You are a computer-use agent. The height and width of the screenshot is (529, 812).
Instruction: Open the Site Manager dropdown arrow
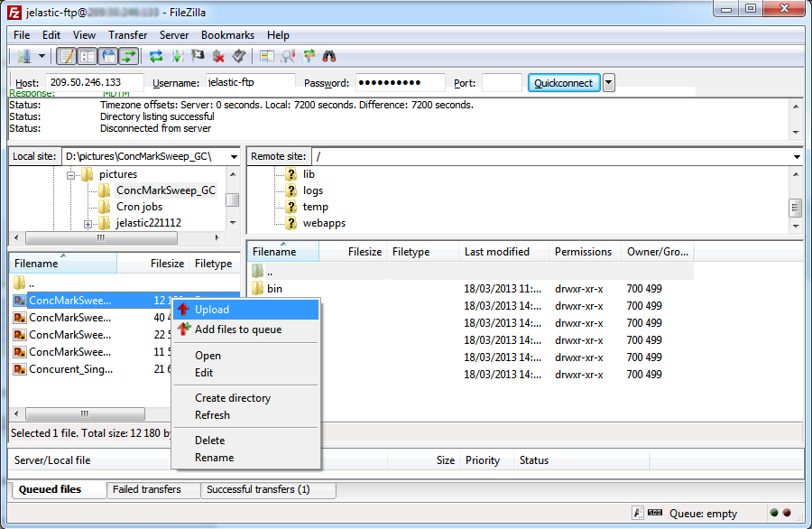click(x=42, y=56)
